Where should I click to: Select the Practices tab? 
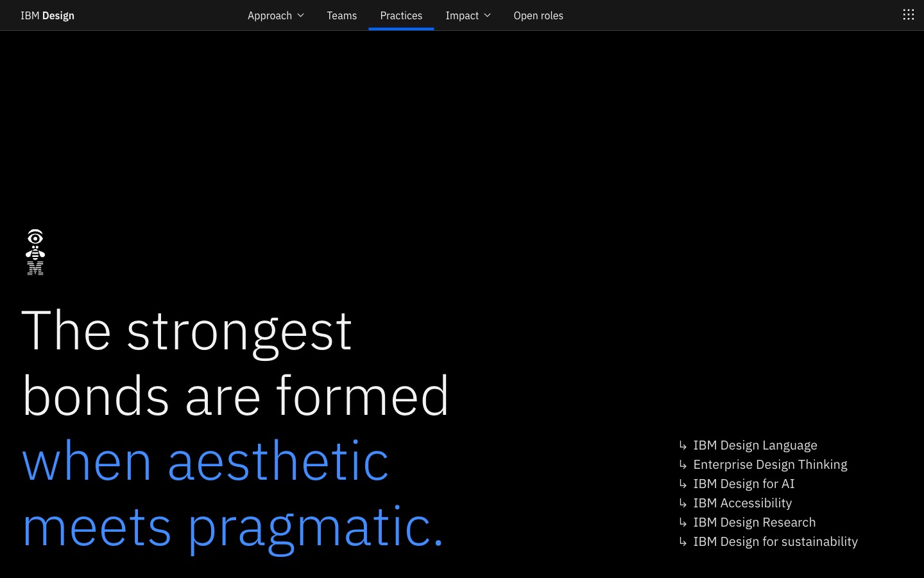coord(401,15)
